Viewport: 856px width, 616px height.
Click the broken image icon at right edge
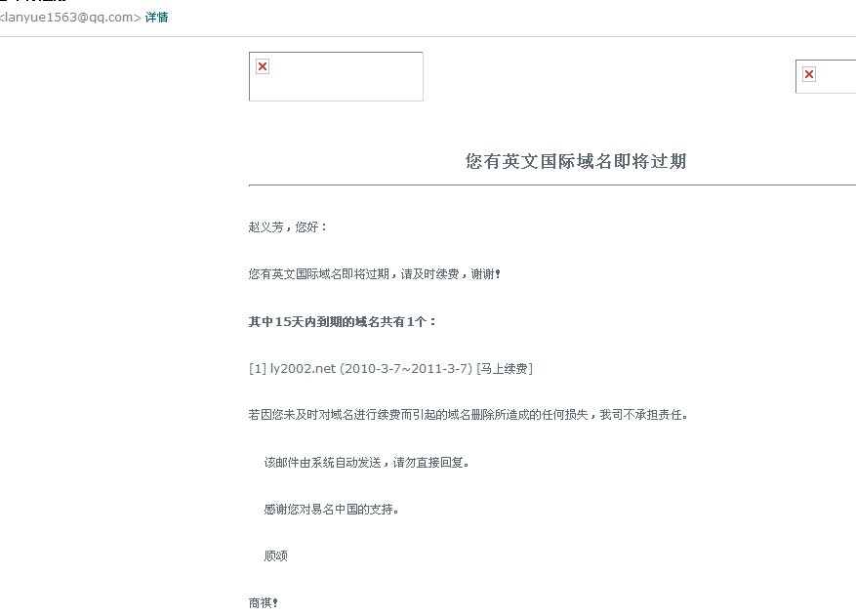point(809,74)
